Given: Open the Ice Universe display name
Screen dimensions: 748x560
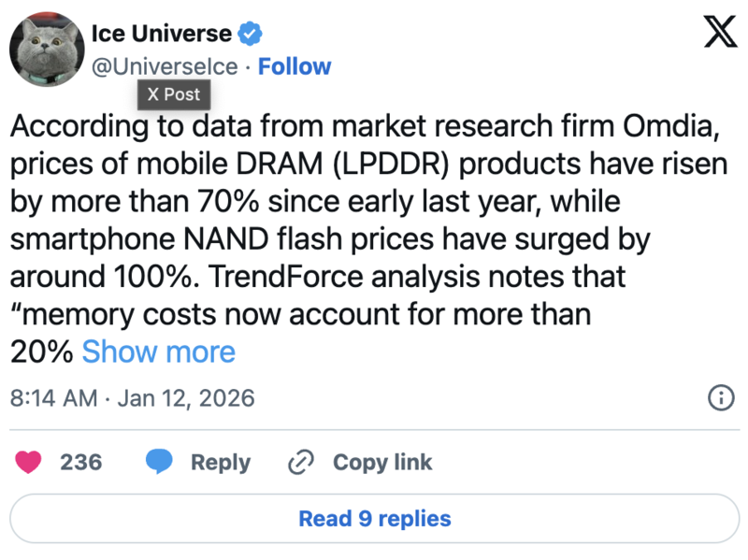Looking at the screenshot, I should coord(161,34).
